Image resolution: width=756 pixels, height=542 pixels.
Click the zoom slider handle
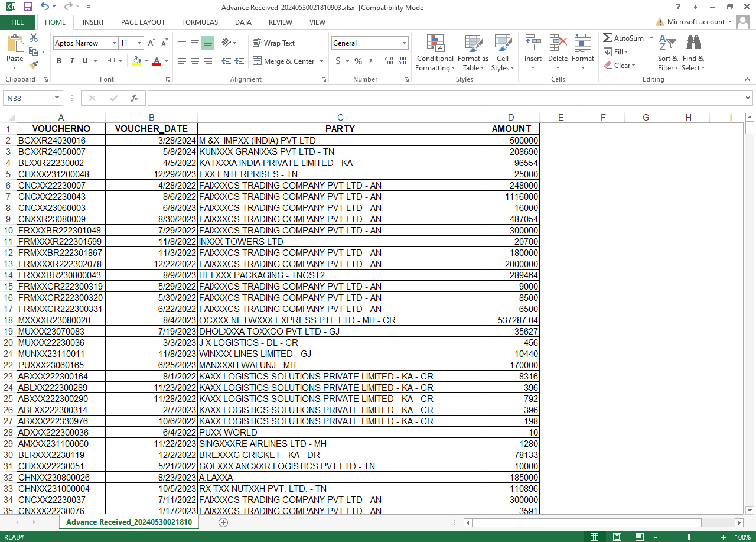click(689, 537)
